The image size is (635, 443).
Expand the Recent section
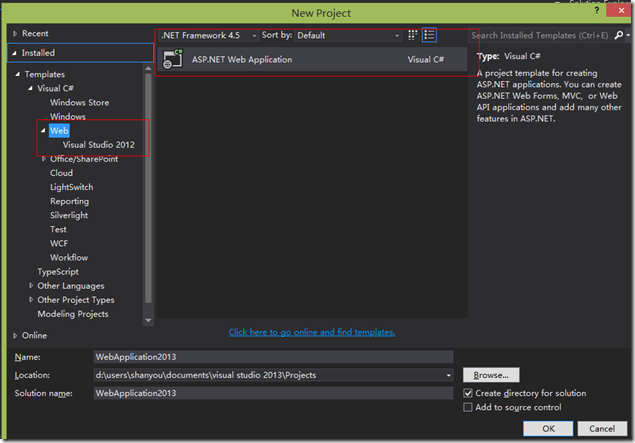click(x=15, y=34)
